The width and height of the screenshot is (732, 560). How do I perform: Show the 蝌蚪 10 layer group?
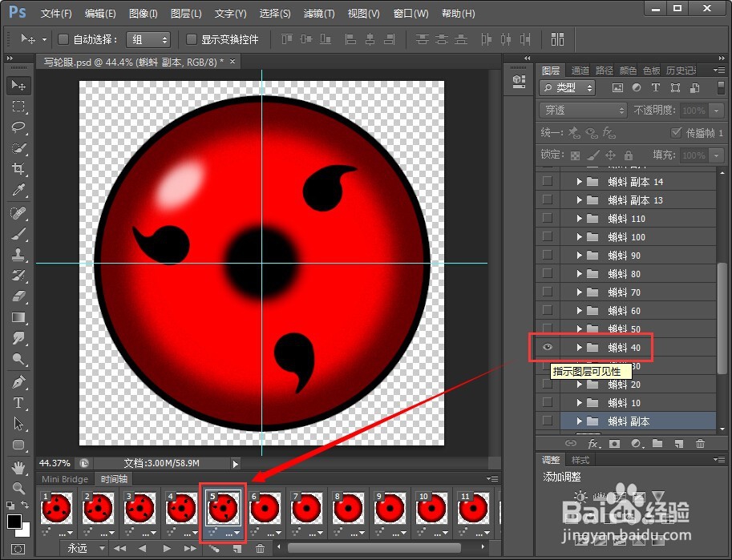tap(548, 402)
